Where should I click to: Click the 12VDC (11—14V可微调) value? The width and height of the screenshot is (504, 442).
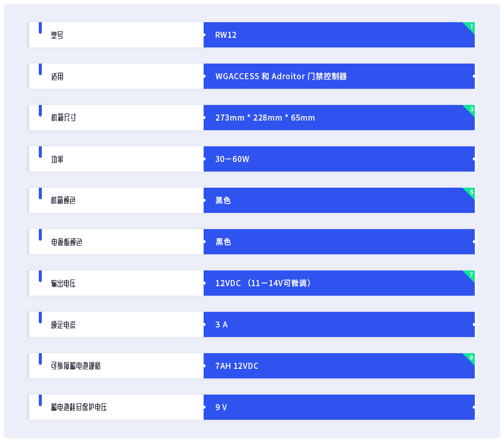point(263,283)
